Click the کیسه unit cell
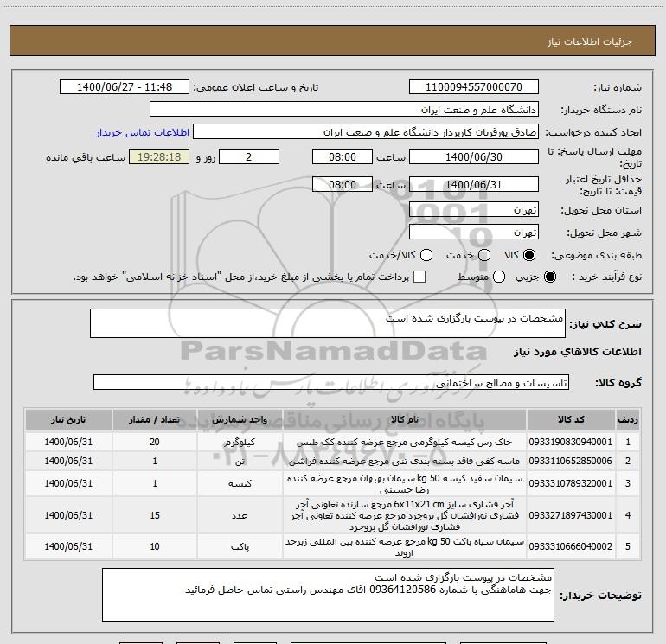Viewport: 666px width, 644px height. pos(240,483)
